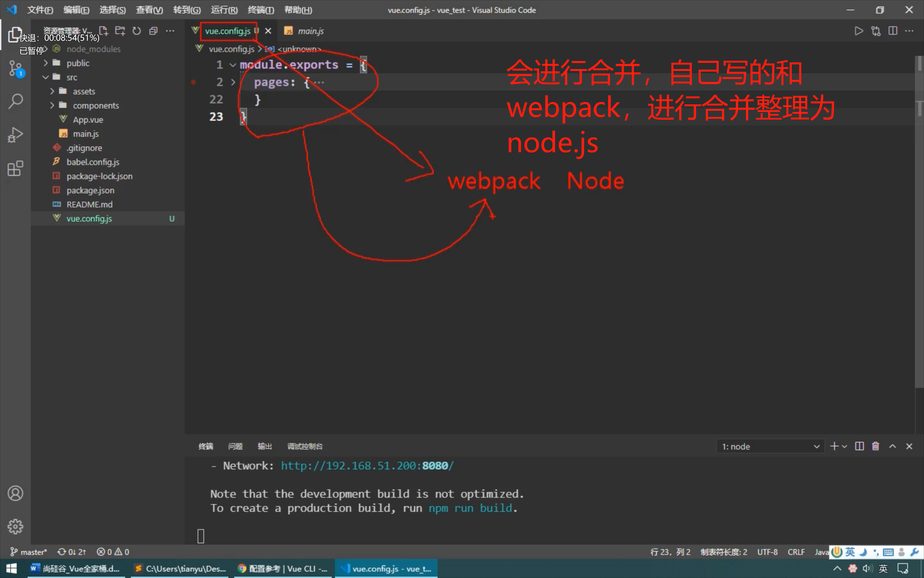Switch to the Word document taskbar item

click(76, 568)
